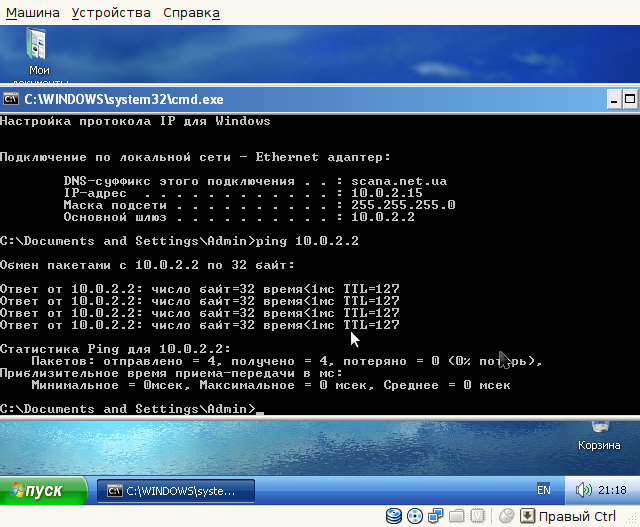
Task: Open the optical disc (CD/DVD) indicator
Action: click(415, 516)
